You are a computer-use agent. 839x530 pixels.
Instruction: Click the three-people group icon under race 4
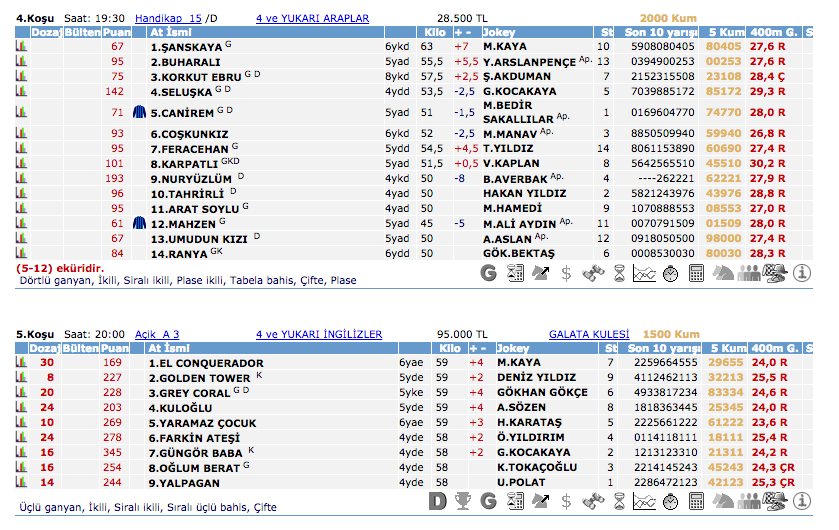click(749, 271)
